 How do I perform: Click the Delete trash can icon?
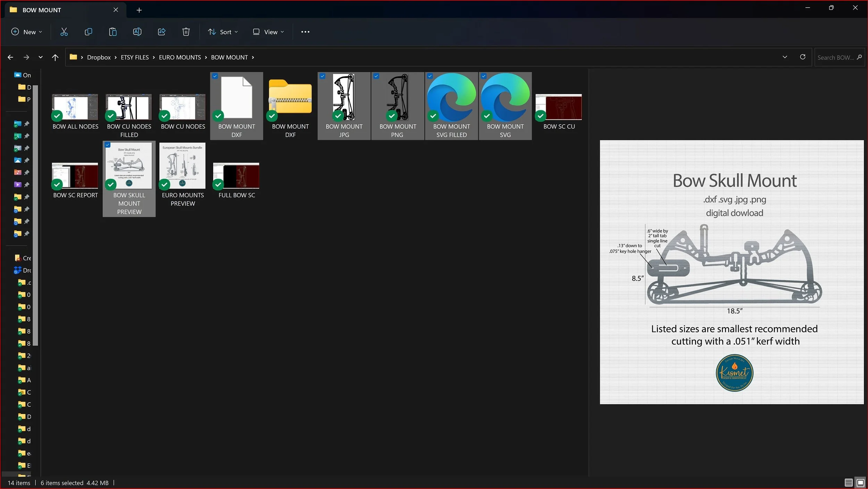186,32
